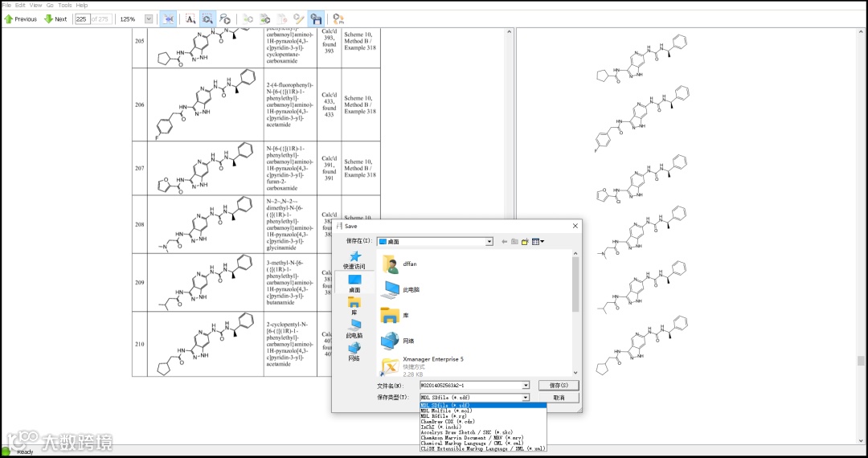
Task: Select the 库 folder in the file list
Action: click(395, 315)
